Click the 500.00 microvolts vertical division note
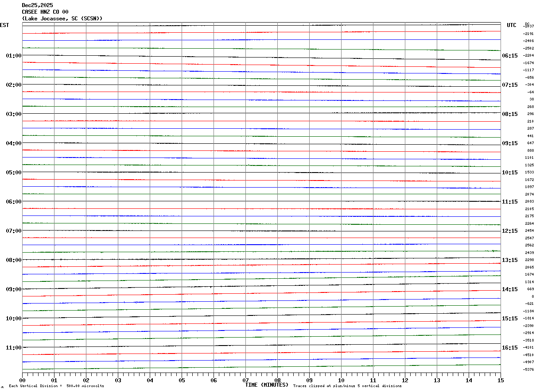Image resolution: width=536 pixels, height=392 pixels. tap(56, 386)
